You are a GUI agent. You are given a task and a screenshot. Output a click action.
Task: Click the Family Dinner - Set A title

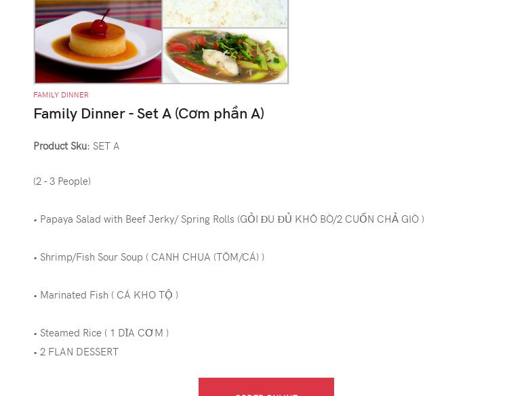point(148,114)
